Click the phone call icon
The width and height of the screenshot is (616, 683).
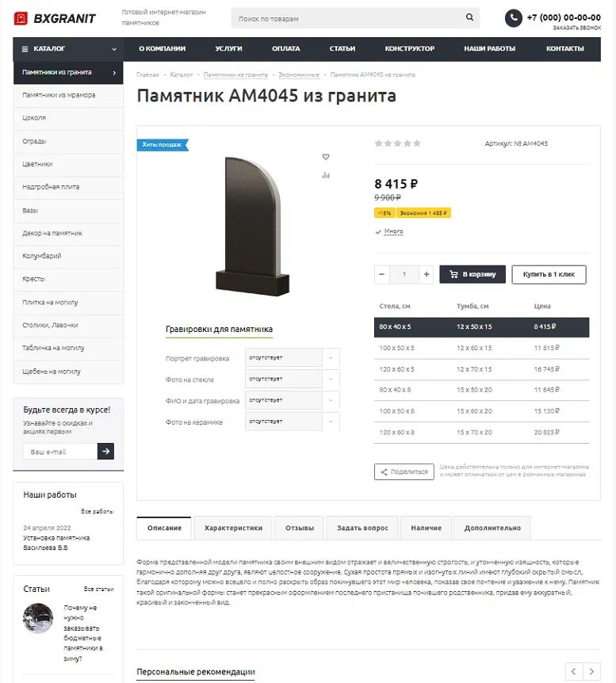(514, 18)
